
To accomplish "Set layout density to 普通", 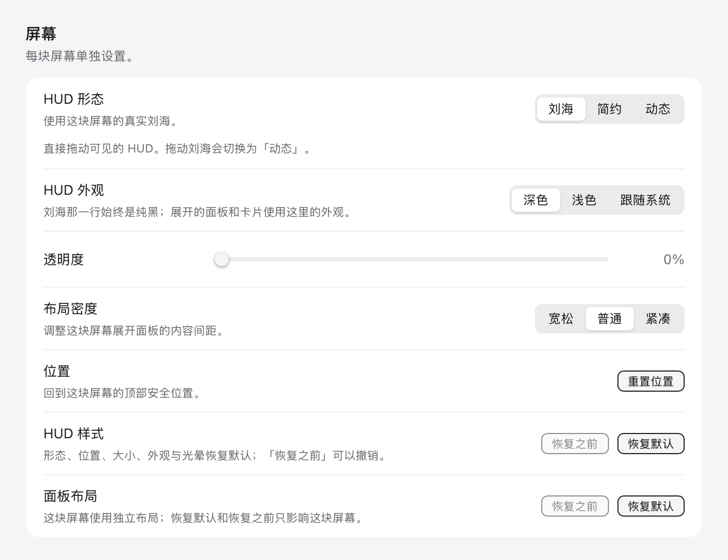I will click(x=609, y=319).
